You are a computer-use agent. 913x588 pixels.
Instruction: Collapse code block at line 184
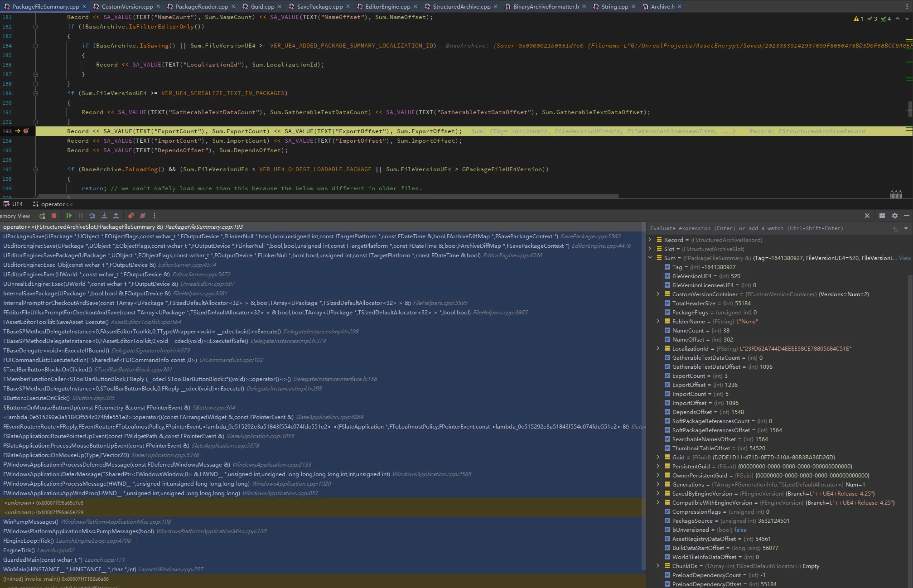coord(35,46)
